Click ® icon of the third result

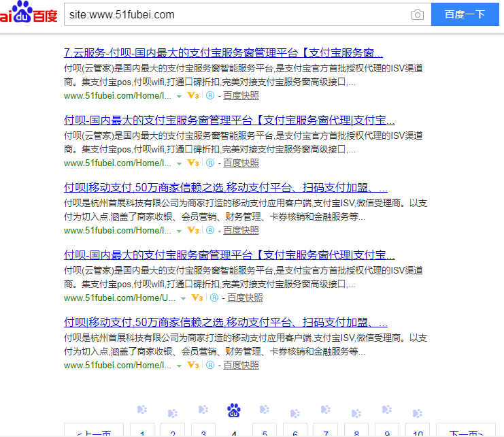pyautogui.click(x=210, y=230)
